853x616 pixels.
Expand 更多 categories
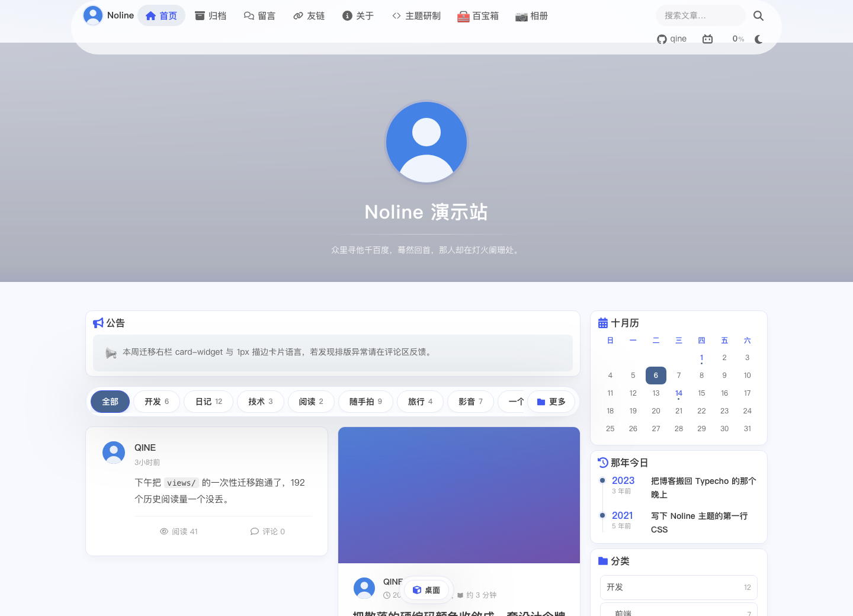(551, 402)
